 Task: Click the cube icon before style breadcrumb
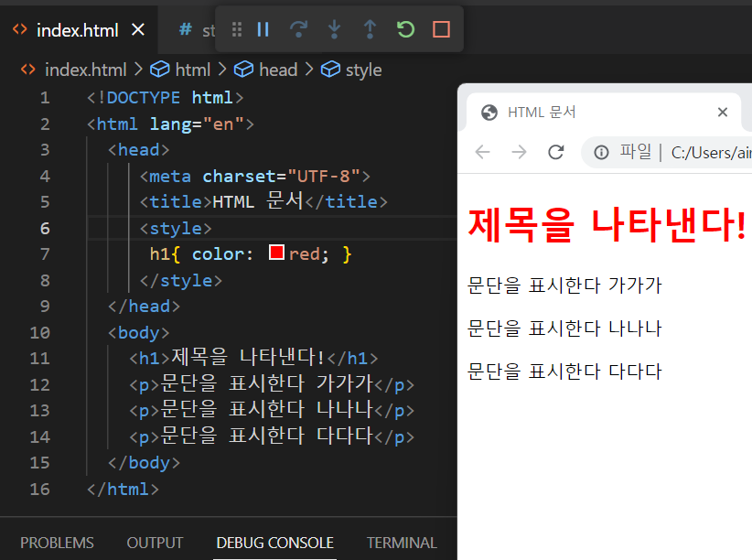click(x=330, y=70)
